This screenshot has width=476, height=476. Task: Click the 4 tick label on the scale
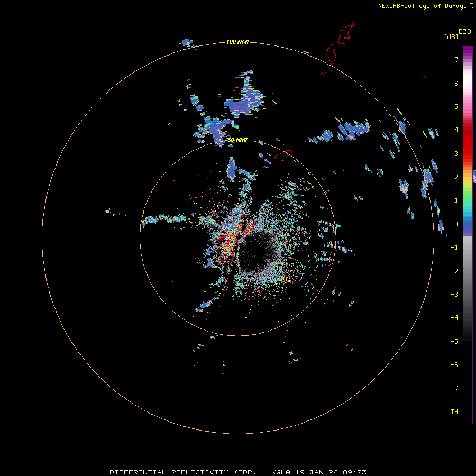456,130
